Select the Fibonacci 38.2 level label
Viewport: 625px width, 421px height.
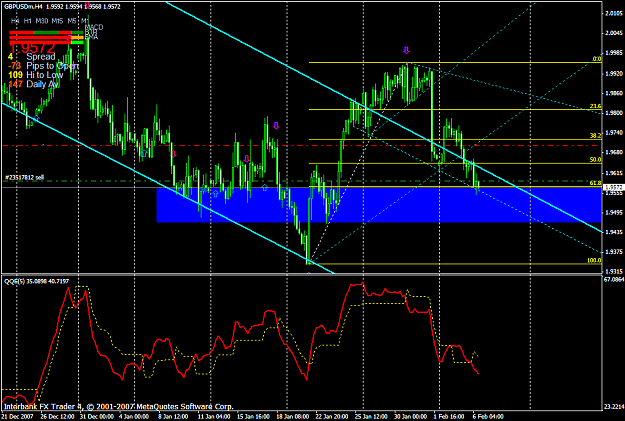[596, 136]
